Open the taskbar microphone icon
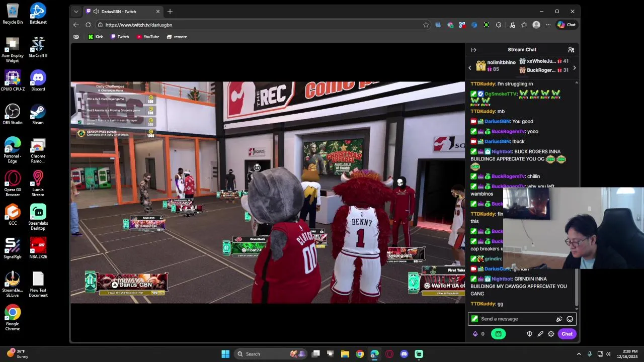644x362 pixels. pyautogui.click(x=589, y=354)
